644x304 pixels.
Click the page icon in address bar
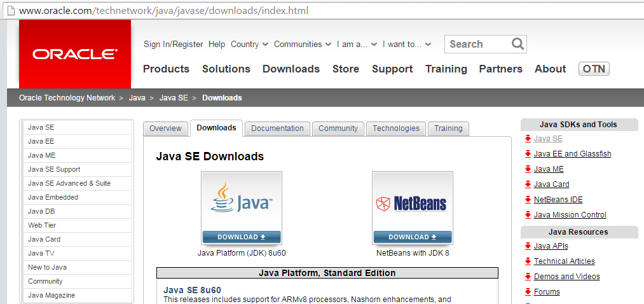coord(11,10)
